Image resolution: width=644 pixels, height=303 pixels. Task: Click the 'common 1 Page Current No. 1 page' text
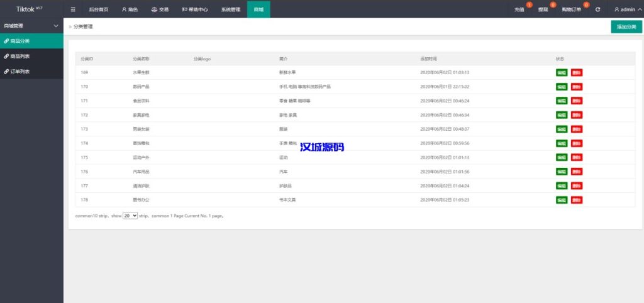click(187, 216)
